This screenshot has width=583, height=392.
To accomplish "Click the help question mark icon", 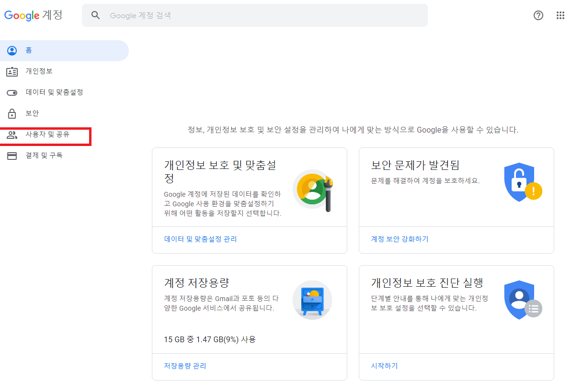I will (538, 15).
